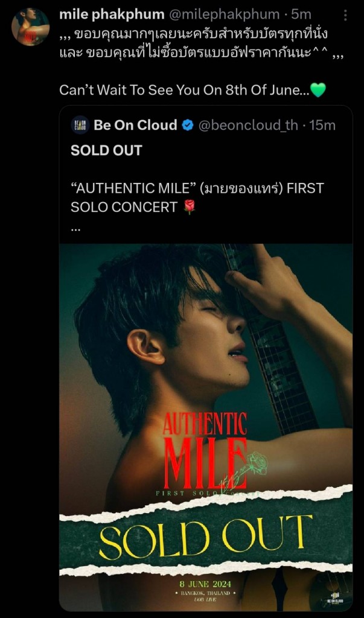Viewport: 364px width, 618px height.
Task: Open mile phakphum's profile avatar
Action: (x=30, y=27)
